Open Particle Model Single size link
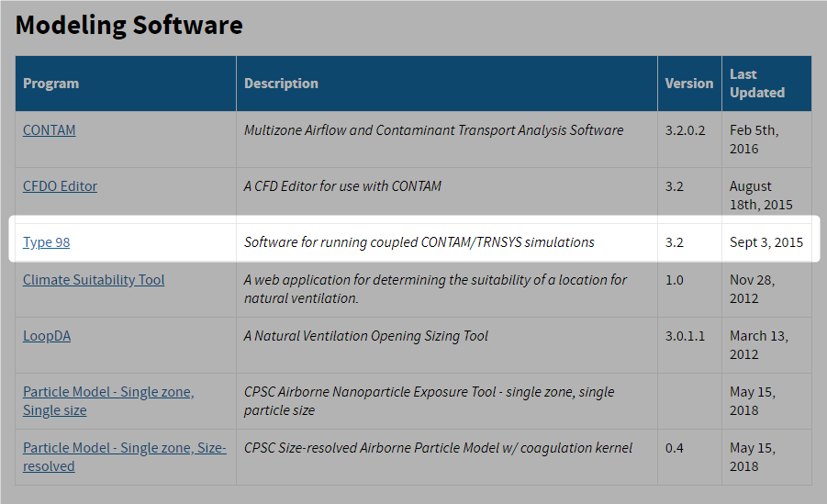 [108, 400]
